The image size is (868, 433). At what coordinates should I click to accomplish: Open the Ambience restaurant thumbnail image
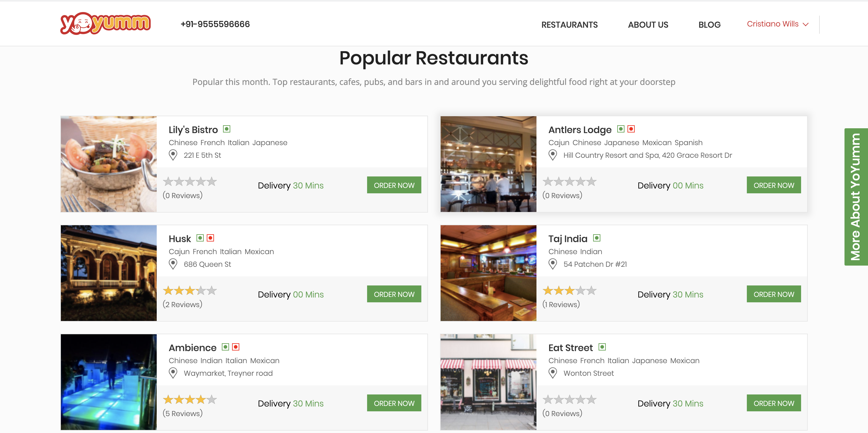pos(108,382)
